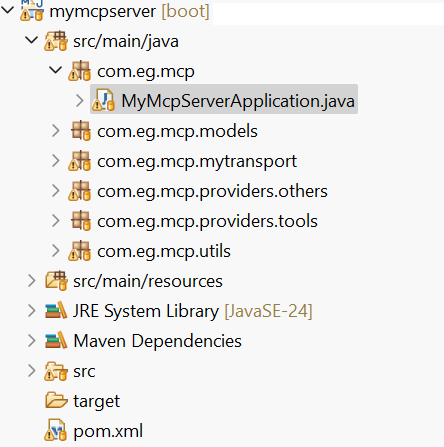Click the JRE System Library books icon
This screenshot has width=444, height=447.
[x=56, y=310]
